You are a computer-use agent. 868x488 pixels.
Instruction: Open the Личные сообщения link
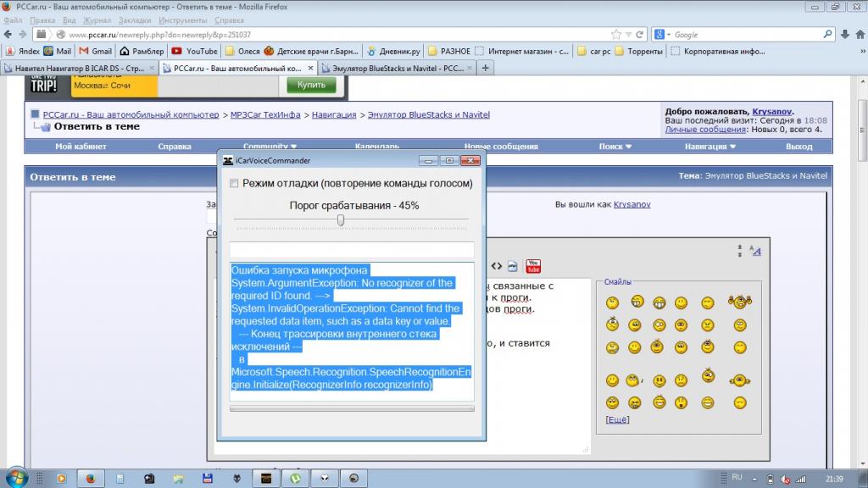[x=693, y=130]
